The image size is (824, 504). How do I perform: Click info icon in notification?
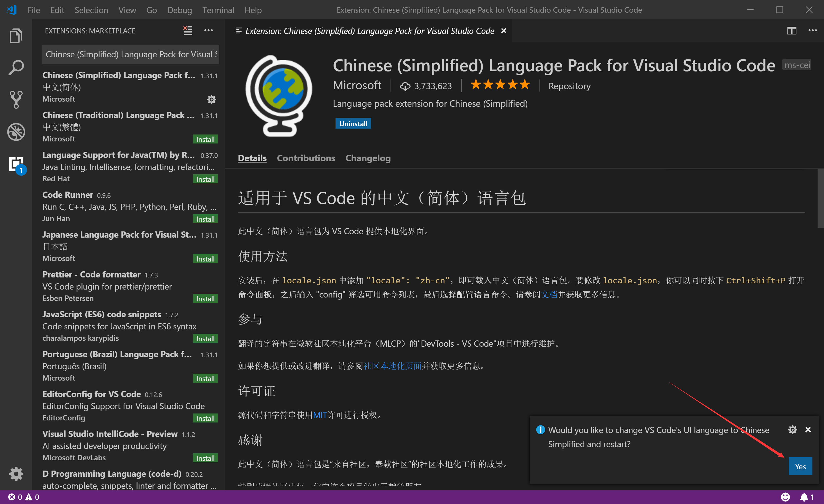pyautogui.click(x=540, y=429)
